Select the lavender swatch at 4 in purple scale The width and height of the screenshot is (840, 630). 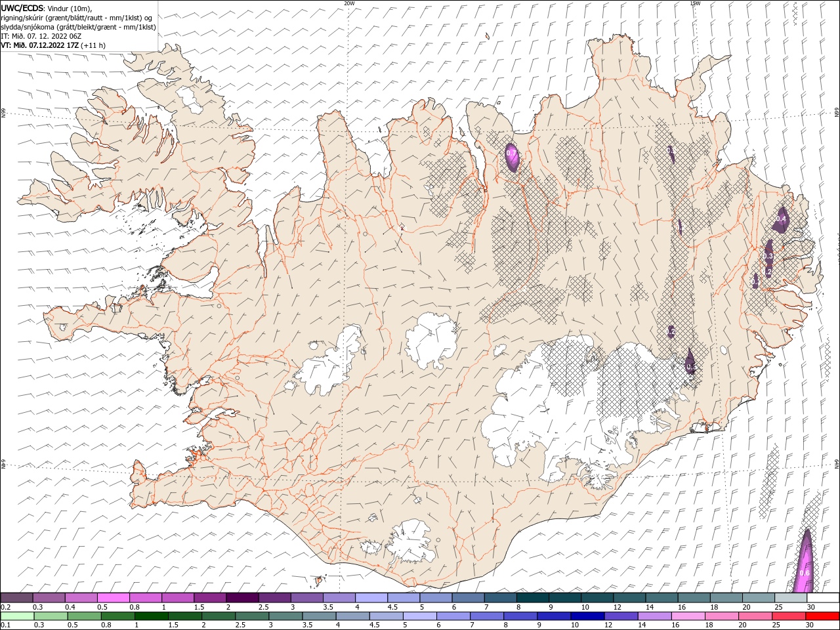click(x=371, y=598)
